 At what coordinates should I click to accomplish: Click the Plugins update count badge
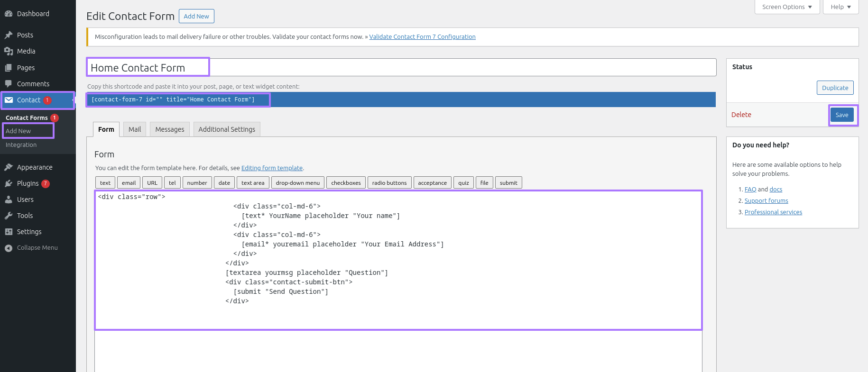tap(46, 183)
